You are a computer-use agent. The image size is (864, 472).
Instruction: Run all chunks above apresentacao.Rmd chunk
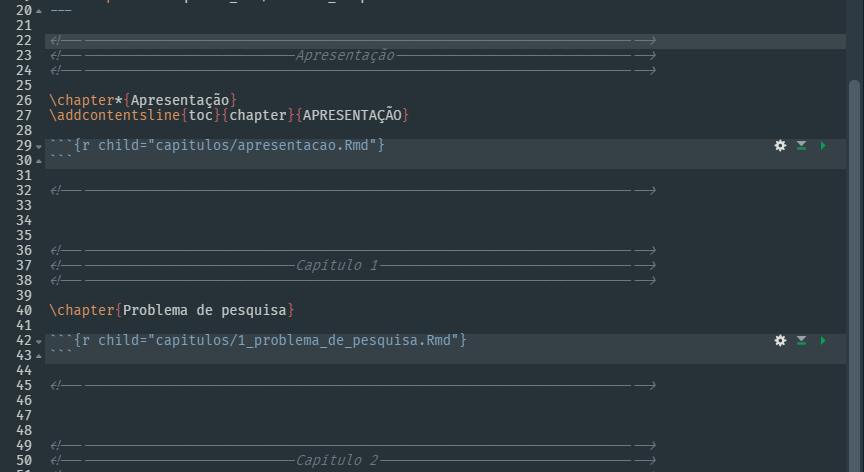(x=802, y=145)
